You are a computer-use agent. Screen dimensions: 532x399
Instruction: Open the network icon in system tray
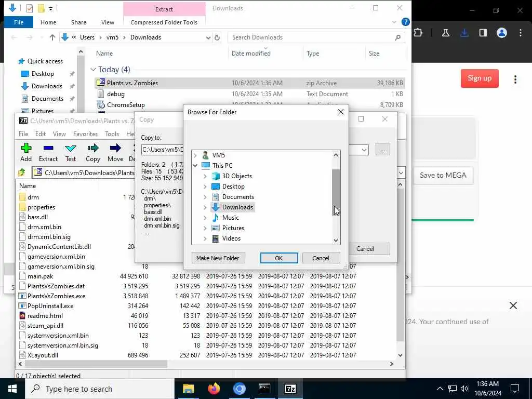tap(453, 389)
